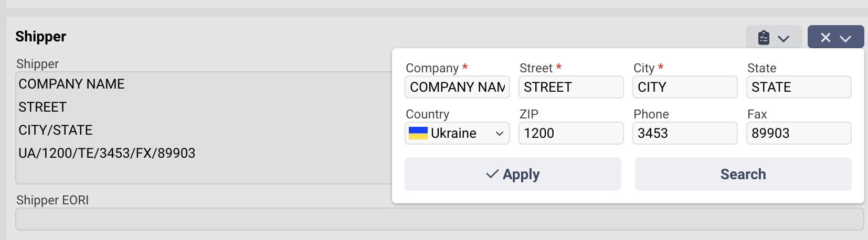
Task: Click the Fax field with 89903
Action: (x=799, y=133)
